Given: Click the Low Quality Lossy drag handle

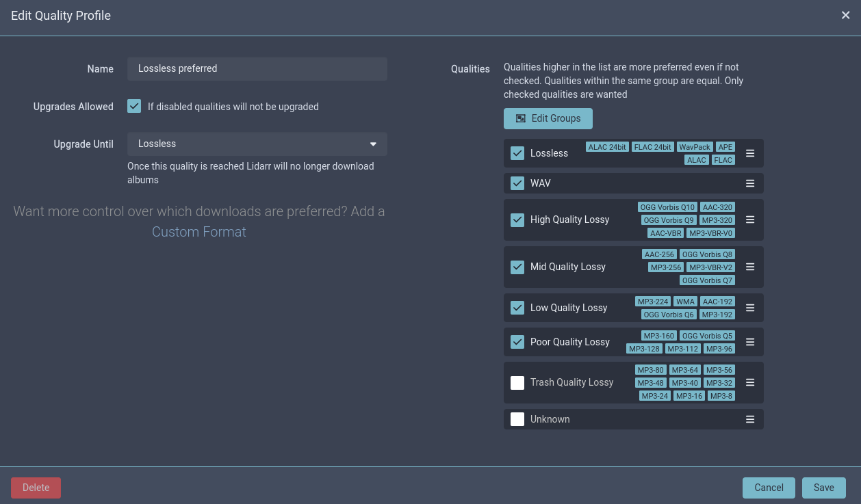Looking at the screenshot, I should click(750, 308).
